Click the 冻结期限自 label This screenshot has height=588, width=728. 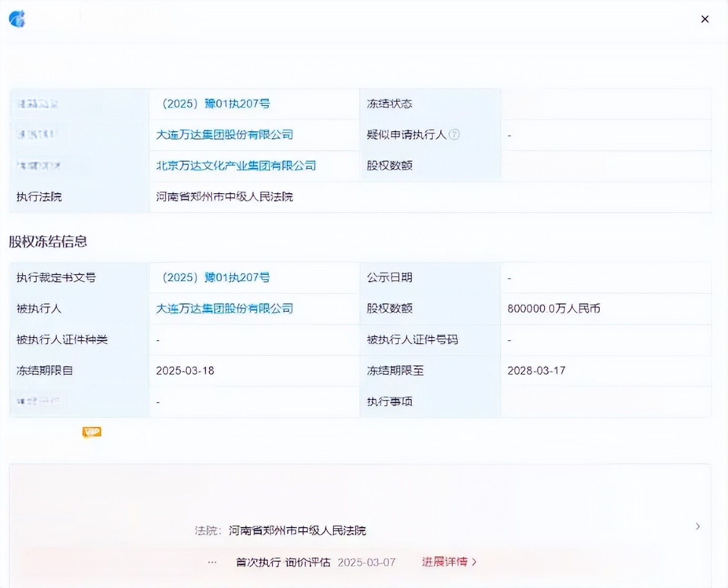[x=45, y=371]
